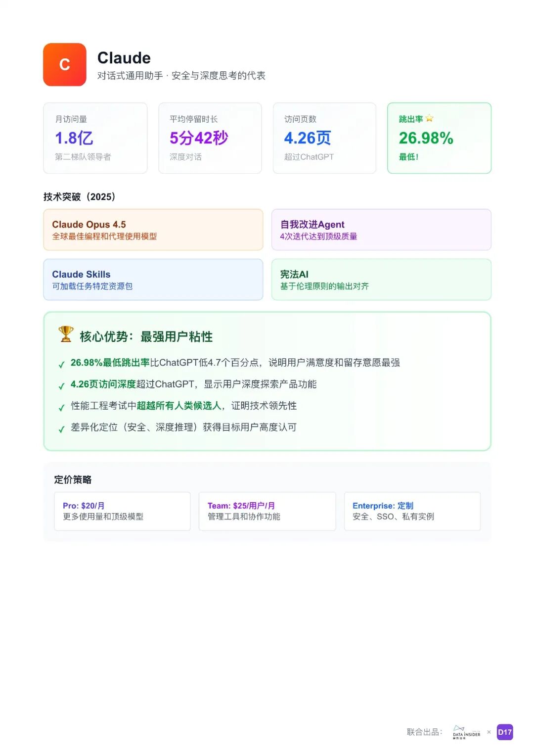Viewport: 534px width, 756px height.
Task: Click the line 差异化定位（安全、深度推理）获得目标用户高度认可
Action: coord(184,427)
